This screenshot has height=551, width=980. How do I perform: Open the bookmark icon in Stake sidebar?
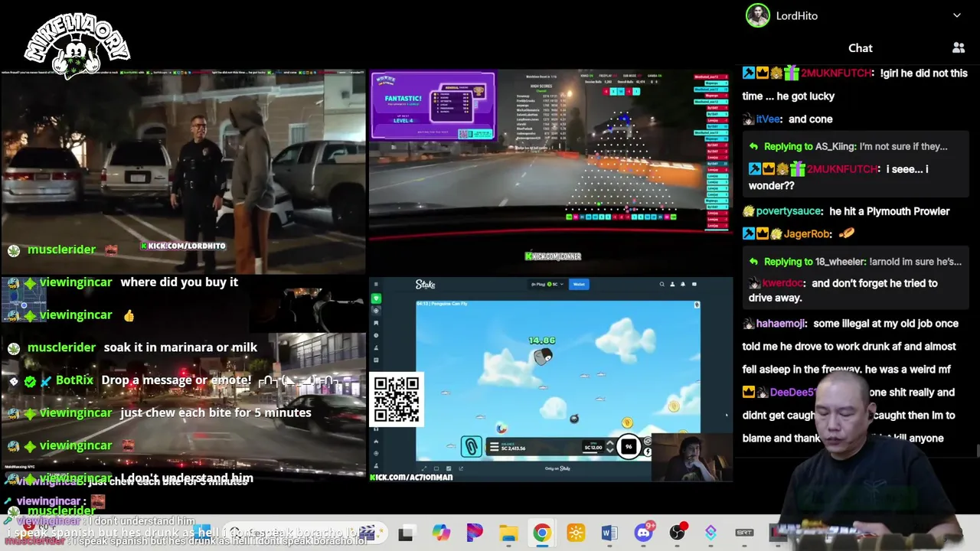376,323
